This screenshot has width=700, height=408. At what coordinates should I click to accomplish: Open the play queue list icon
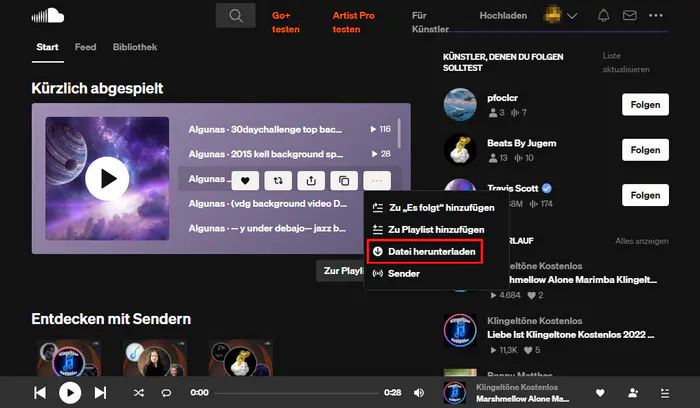tap(665, 393)
